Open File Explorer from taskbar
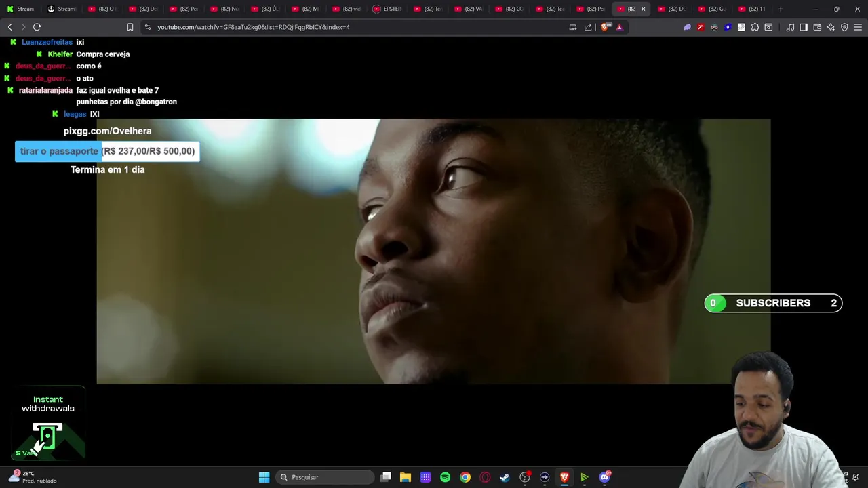The height and width of the screenshot is (488, 868). tap(406, 477)
